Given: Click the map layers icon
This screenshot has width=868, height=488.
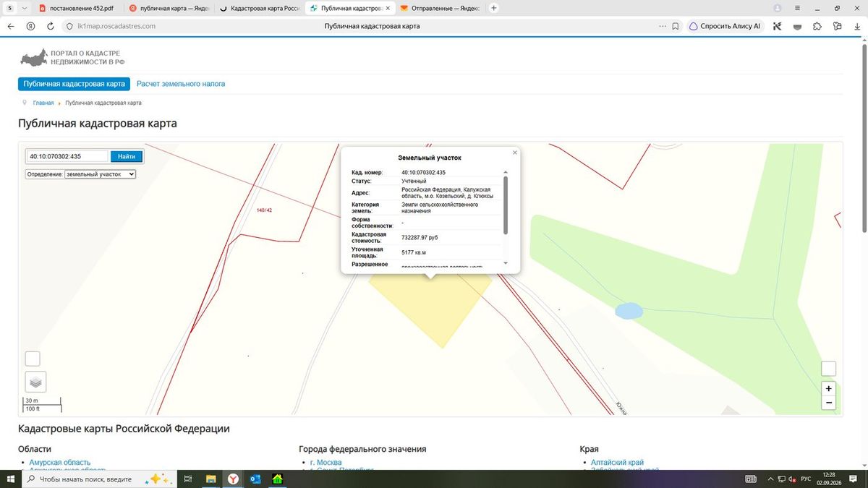Looking at the screenshot, I should point(35,381).
